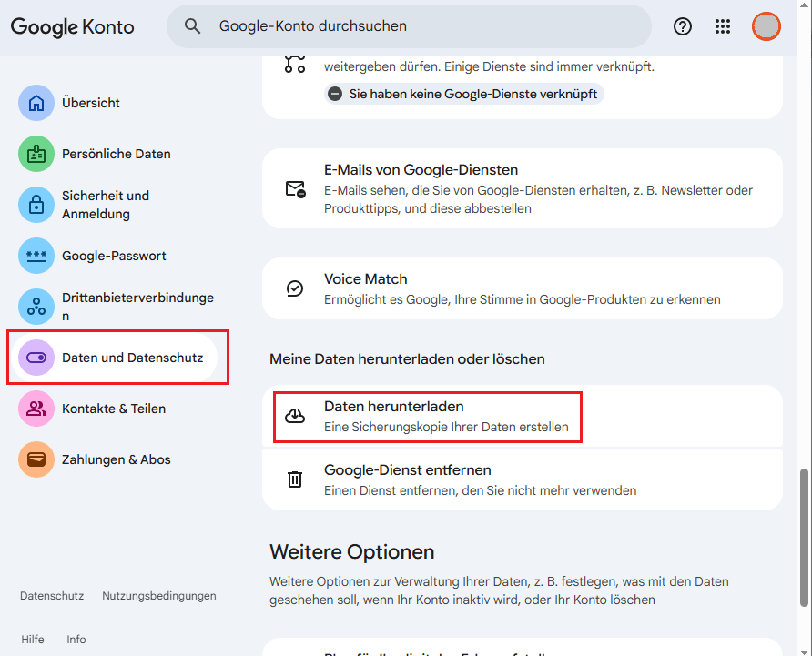
Task: Click the vertical page scrollbar thumb
Action: (803, 537)
